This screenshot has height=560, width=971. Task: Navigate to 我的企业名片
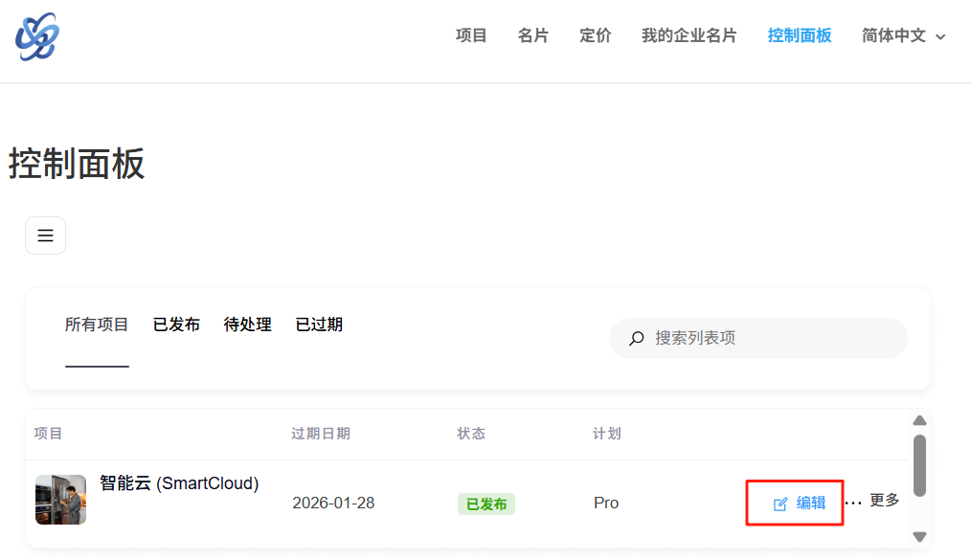689,35
